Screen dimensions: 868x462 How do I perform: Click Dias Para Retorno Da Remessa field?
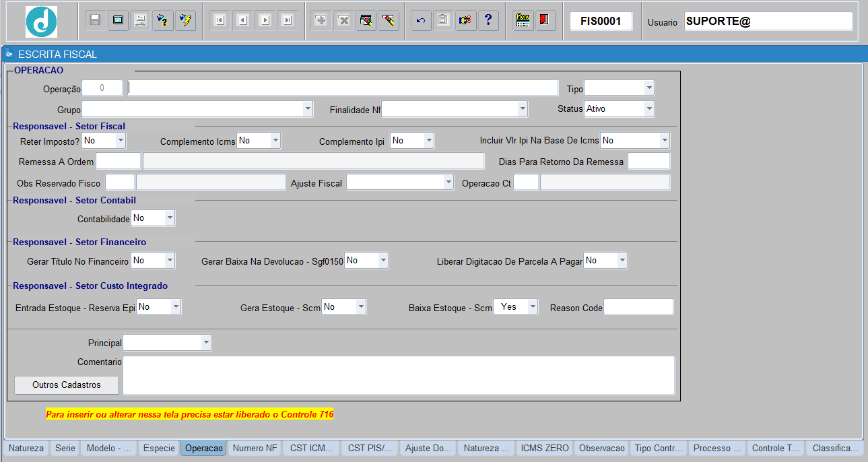[649, 161]
